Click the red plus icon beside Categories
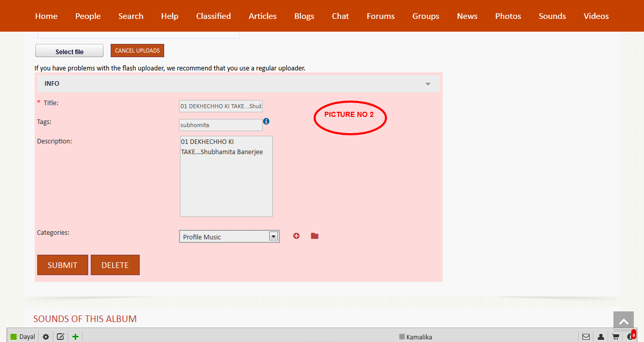This screenshot has height=342, width=644. pos(296,236)
